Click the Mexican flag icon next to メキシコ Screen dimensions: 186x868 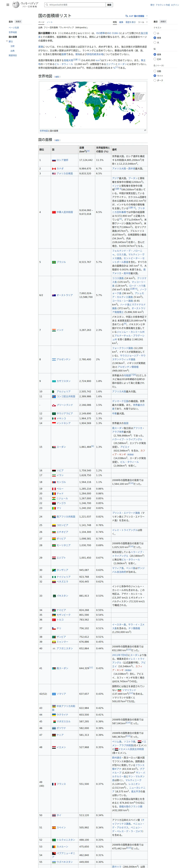click(x=54, y=419)
